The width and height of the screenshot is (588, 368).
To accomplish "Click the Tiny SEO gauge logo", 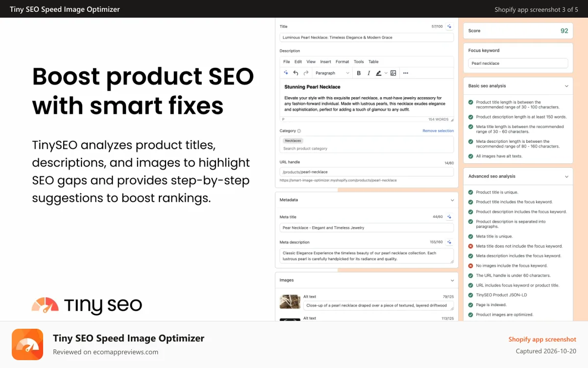I will point(45,305).
